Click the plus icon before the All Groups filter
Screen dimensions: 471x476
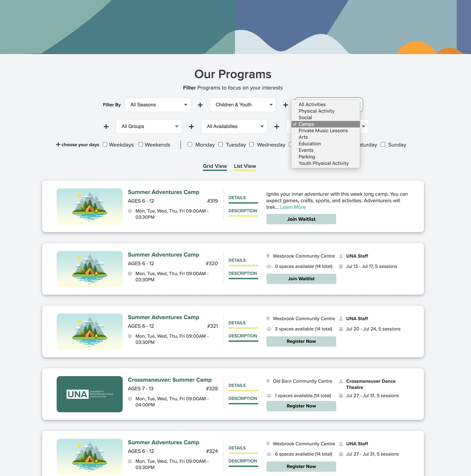point(106,126)
